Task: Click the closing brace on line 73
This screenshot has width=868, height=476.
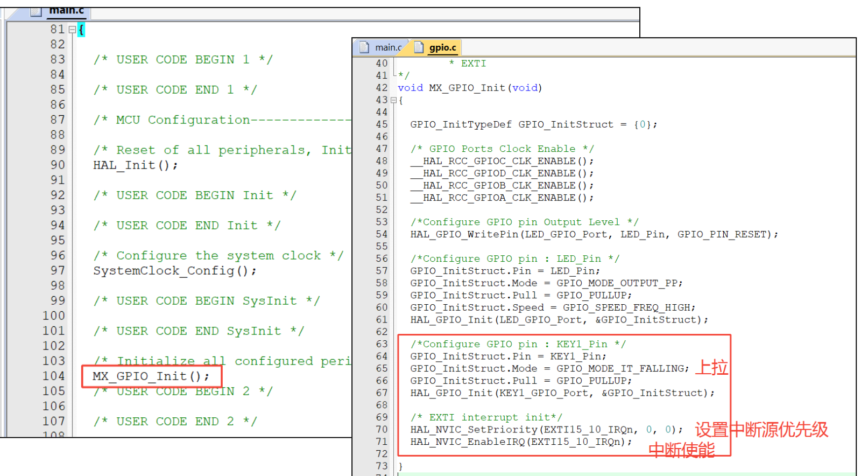Action: pos(400,466)
